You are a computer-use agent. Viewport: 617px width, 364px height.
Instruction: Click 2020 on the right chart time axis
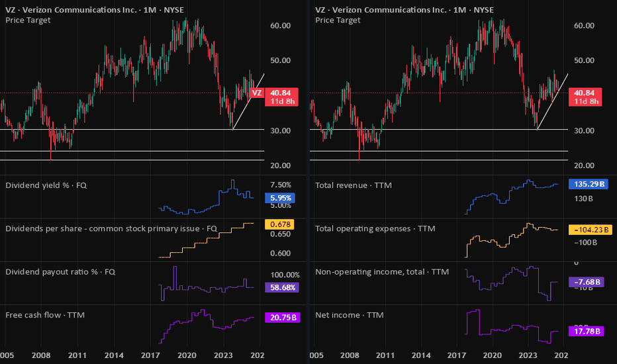[x=492, y=355]
